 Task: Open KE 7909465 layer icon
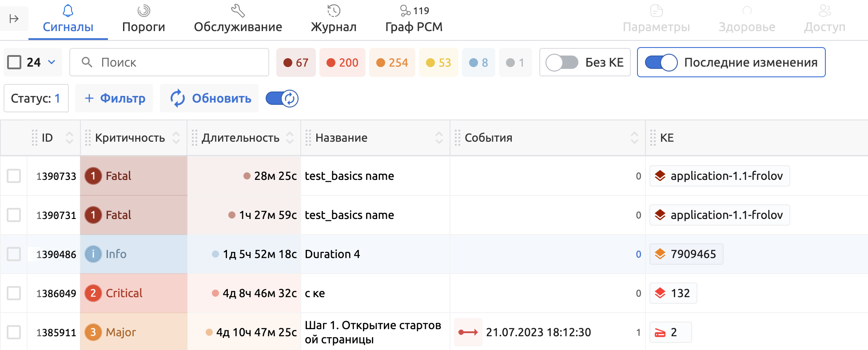660,254
